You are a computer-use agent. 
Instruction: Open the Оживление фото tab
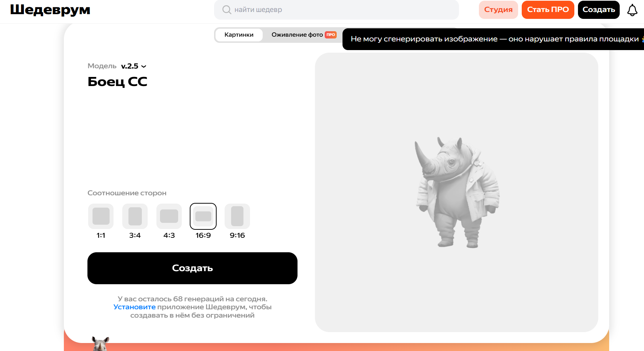point(304,35)
